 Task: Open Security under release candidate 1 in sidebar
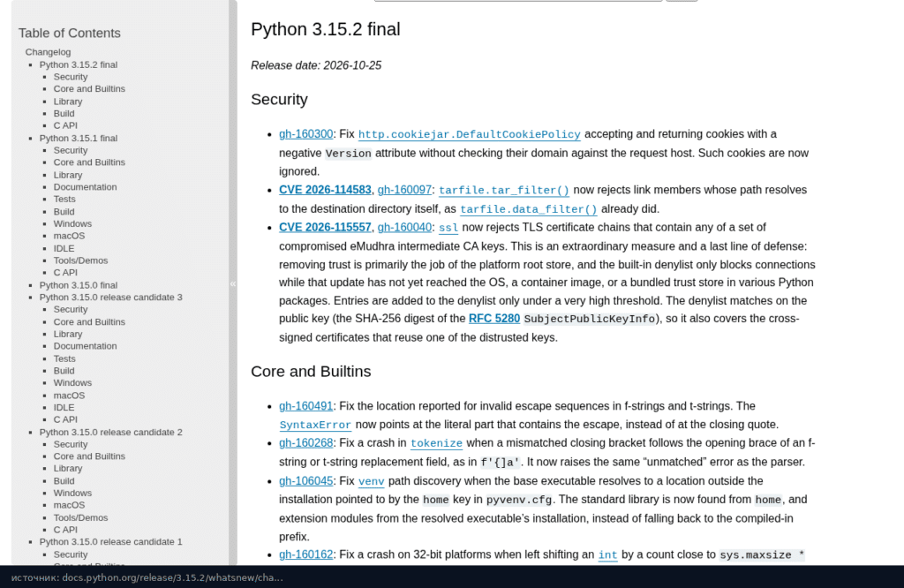coord(71,554)
